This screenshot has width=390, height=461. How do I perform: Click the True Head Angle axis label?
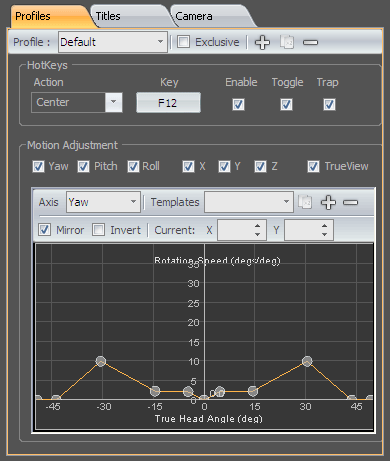pyautogui.click(x=209, y=419)
